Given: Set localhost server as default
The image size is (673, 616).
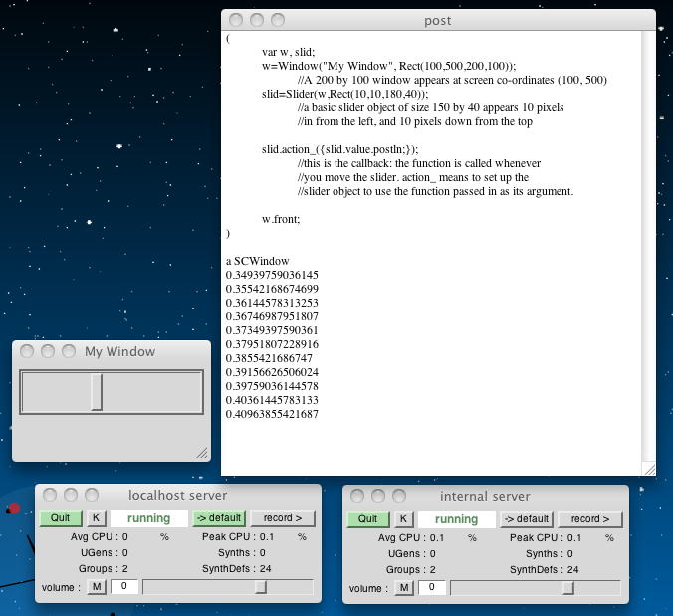Looking at the screenshot, I should coord(217,518).
